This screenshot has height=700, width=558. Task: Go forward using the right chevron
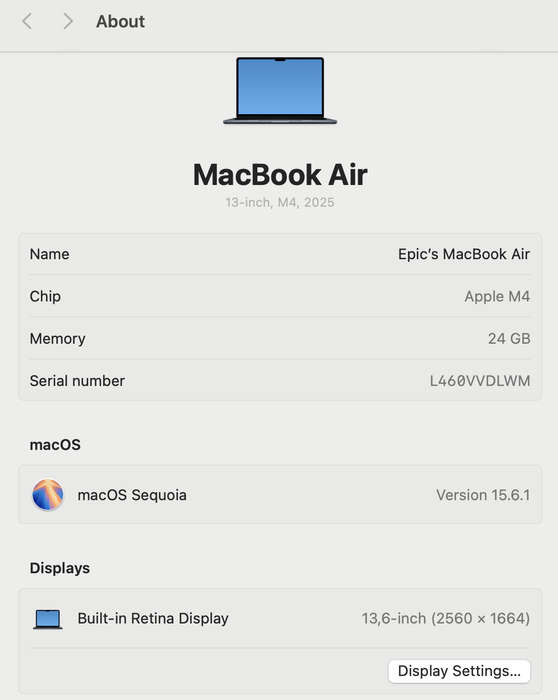tap(68, 21)
